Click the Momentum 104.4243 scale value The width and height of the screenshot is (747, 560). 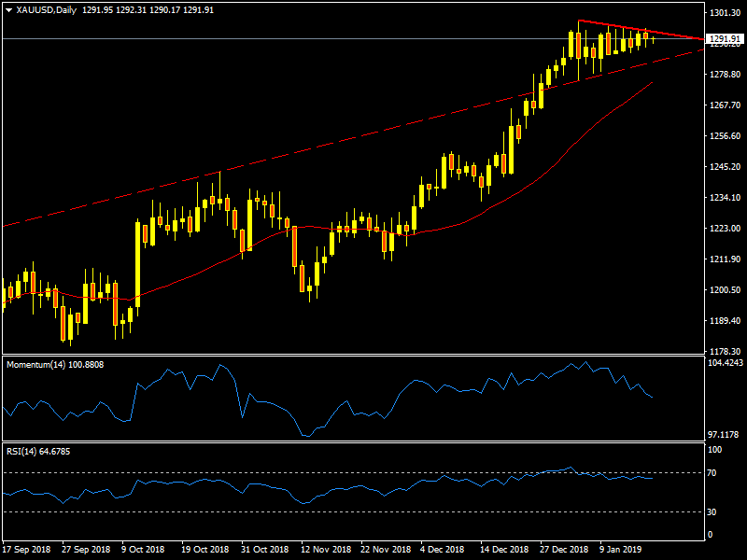coord(725,362)
